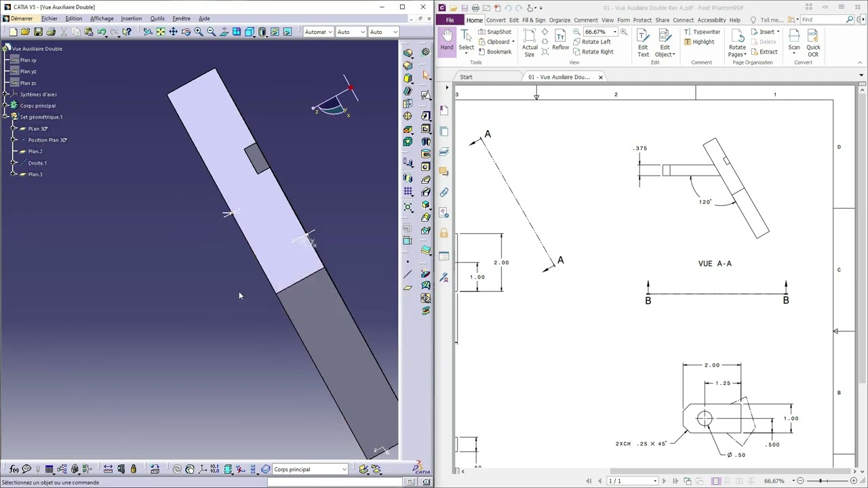This screenshot has width=868, height=488.
Task: Click the Undo arrow in CATIA toolbar
Action: [101, 32]
